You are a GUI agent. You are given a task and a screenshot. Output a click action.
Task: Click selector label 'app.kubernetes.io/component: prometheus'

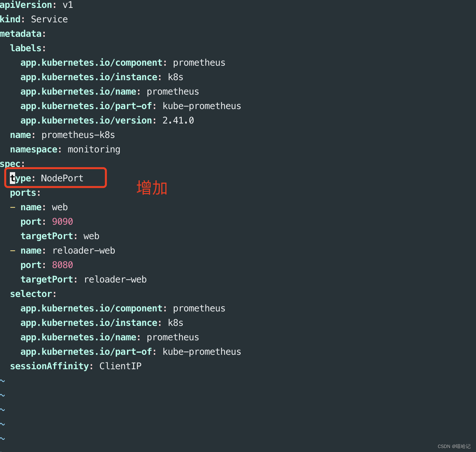point(123,308)
